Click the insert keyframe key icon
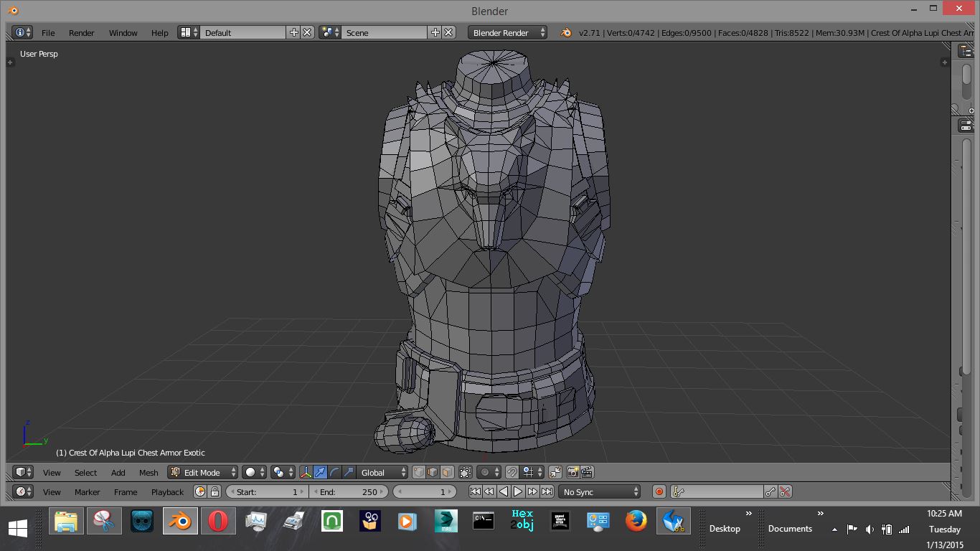980x551 pixels. [771, 491]
